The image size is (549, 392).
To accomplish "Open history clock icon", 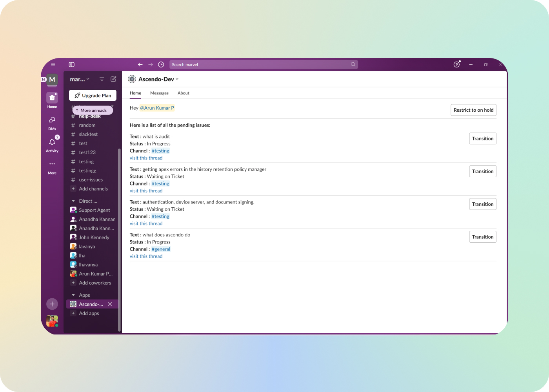I will pyautogui.click(x=161, y=65).
